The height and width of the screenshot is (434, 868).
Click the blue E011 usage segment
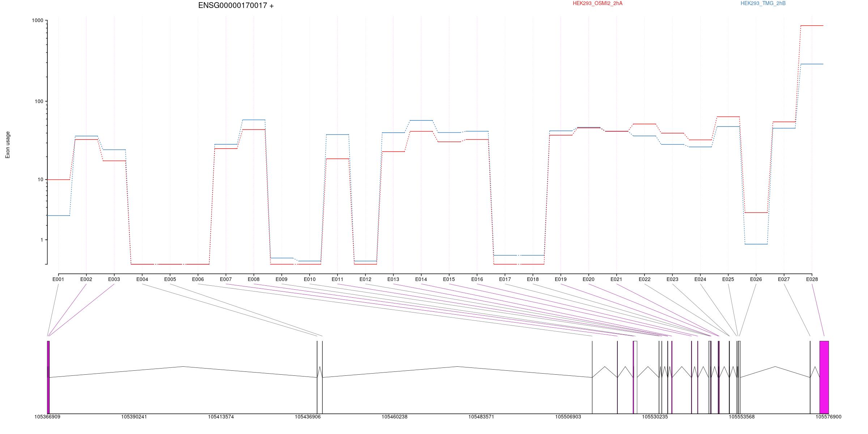(x=337, y=135)
